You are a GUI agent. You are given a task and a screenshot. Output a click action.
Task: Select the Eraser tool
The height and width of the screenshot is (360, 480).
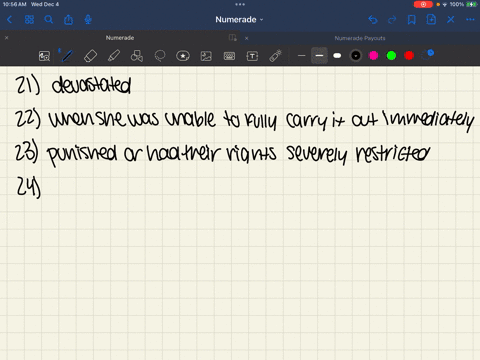point(90,56)
